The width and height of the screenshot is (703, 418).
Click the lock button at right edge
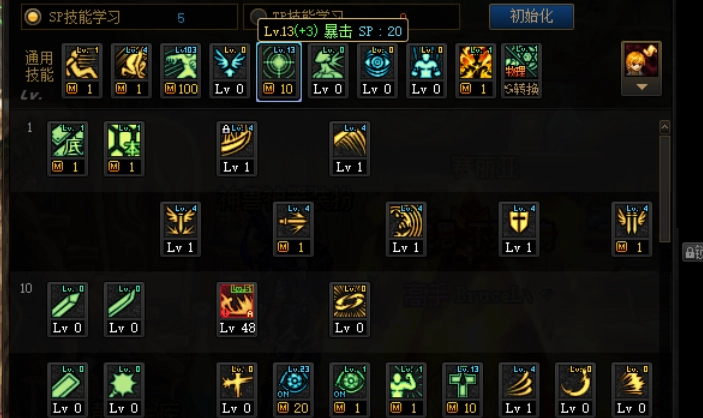[692, 253]
